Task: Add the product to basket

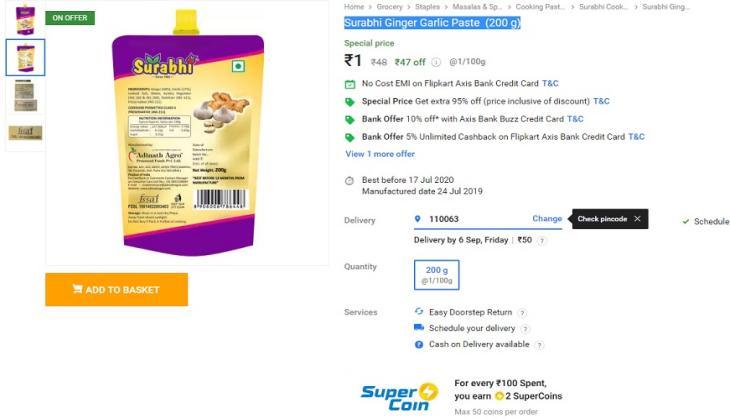Action: [116, 290]
